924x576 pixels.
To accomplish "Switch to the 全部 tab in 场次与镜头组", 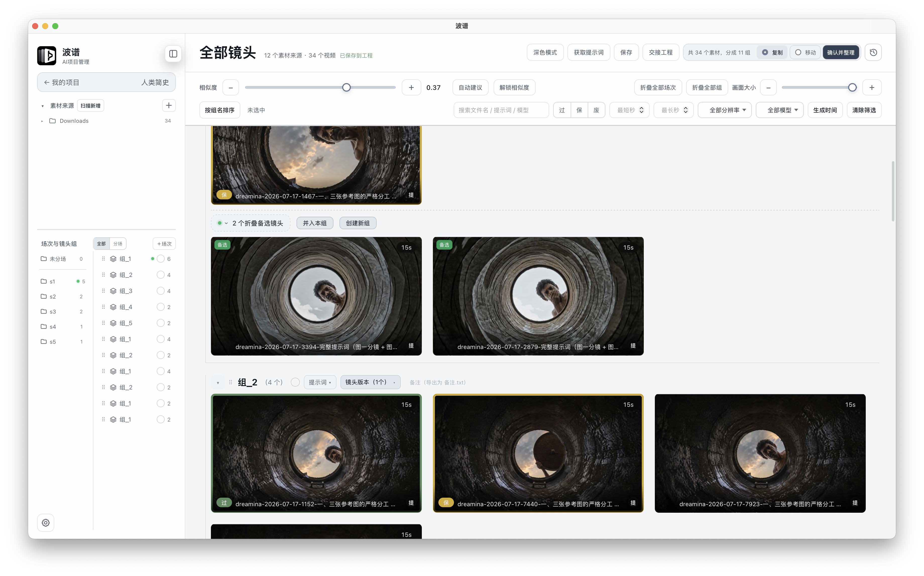I will [x=101, y=244].
